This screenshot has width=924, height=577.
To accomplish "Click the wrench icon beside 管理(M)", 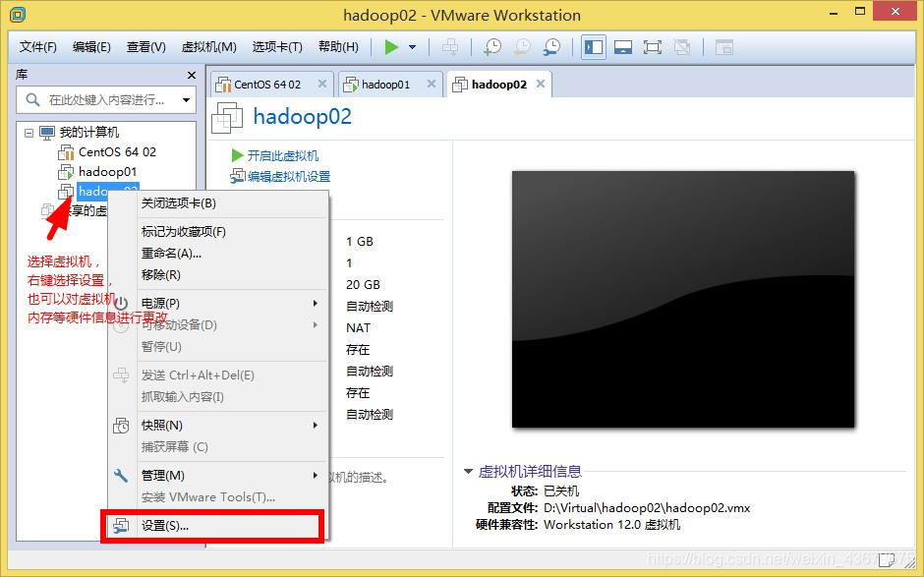I will click(121, 476).
